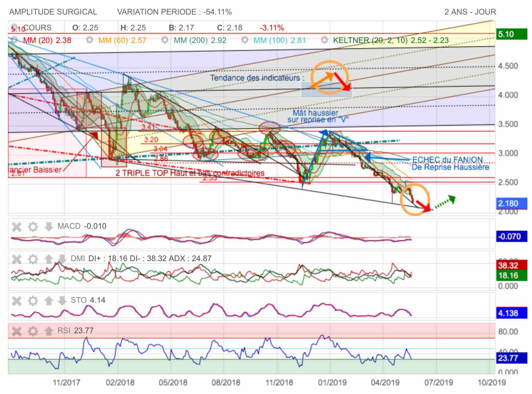The width and height of the screenshot is (532, 394).
Task: Open settings gear for KELTNER indicator
Action: (x=324, y=40)
